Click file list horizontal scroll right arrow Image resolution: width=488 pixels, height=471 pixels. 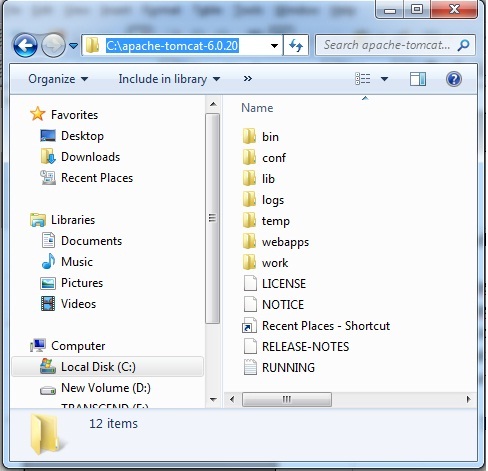click(x=469, y=399)
